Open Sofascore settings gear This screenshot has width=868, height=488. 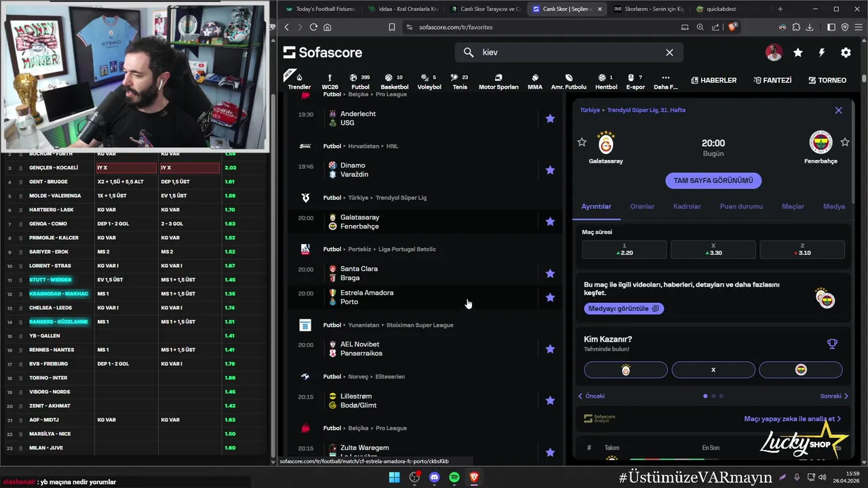click(x=846, y=52)
